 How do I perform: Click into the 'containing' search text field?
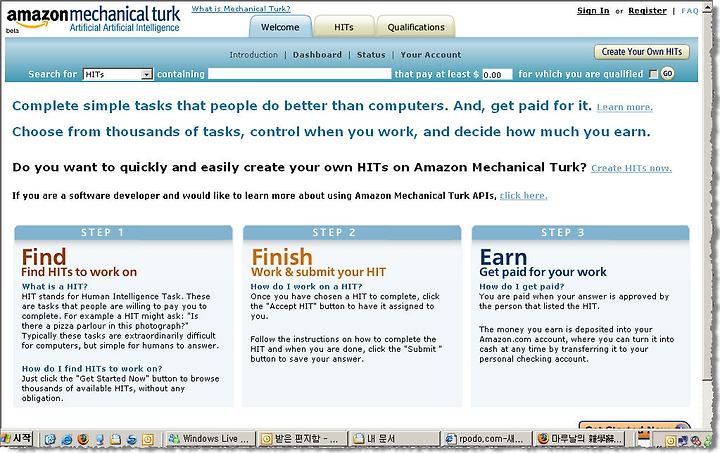(x=299, y=74)
